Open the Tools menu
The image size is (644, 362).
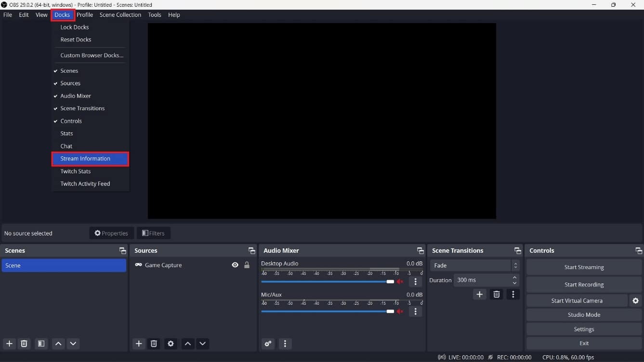pyautogui.click(x=155, y=15)
